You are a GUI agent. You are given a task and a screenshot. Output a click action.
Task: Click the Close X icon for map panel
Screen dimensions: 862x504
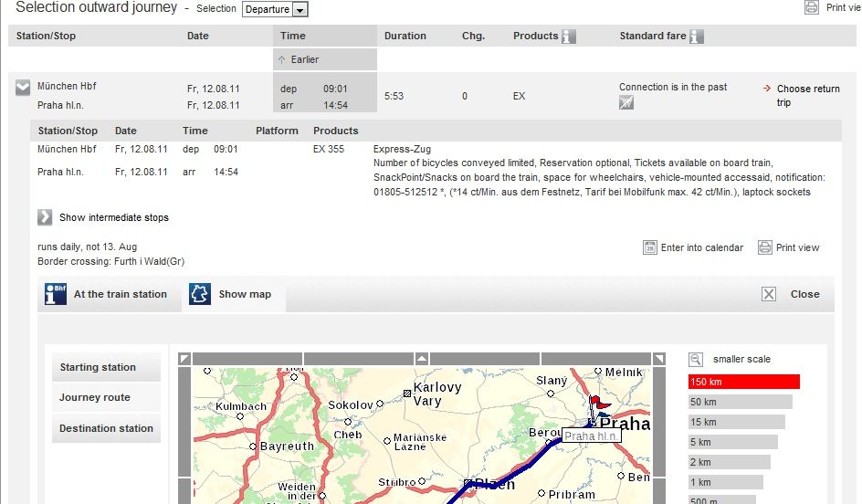coord(769,294)
